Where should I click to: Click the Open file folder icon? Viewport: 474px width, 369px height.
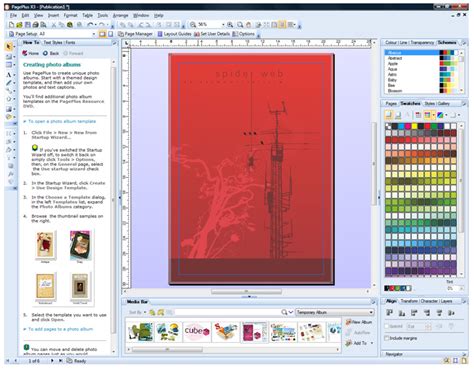tap(19, 25)
